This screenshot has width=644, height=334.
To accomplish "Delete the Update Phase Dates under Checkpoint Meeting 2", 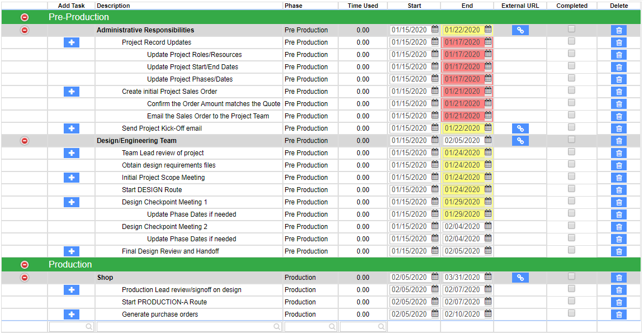I will (x=618, y=240).
